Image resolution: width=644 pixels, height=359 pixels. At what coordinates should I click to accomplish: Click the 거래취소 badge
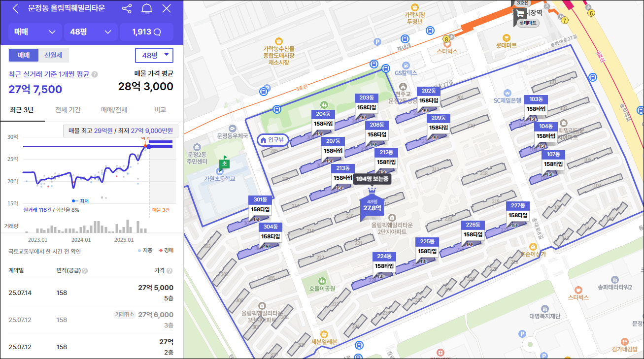[x=124, y=315]
